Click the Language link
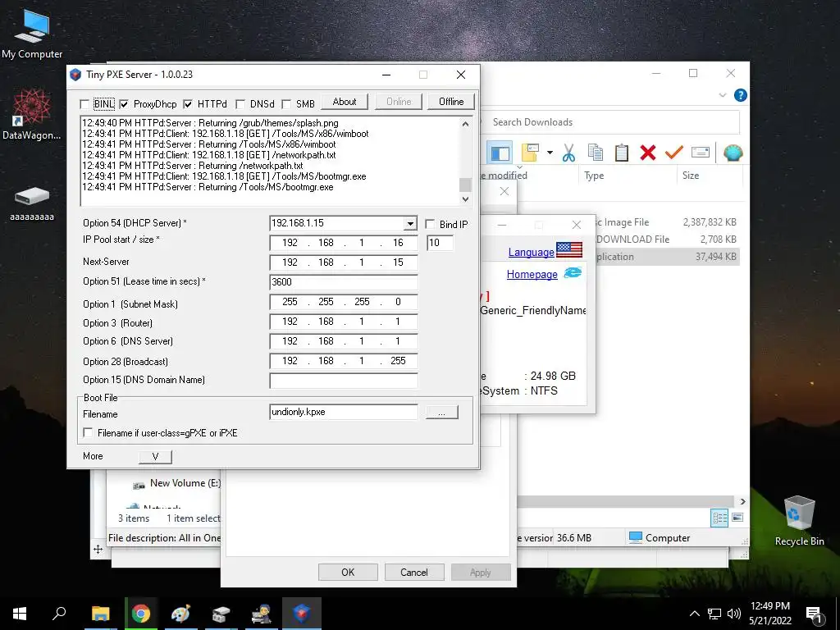 (531, 252)
